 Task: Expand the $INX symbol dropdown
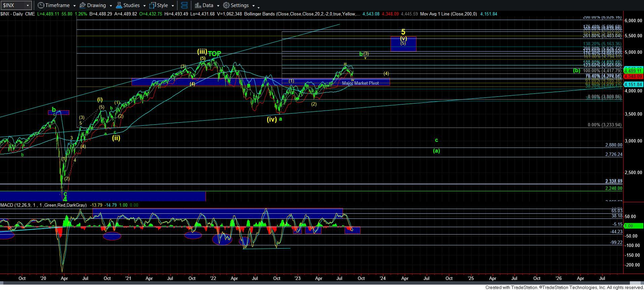click(28, 5)
